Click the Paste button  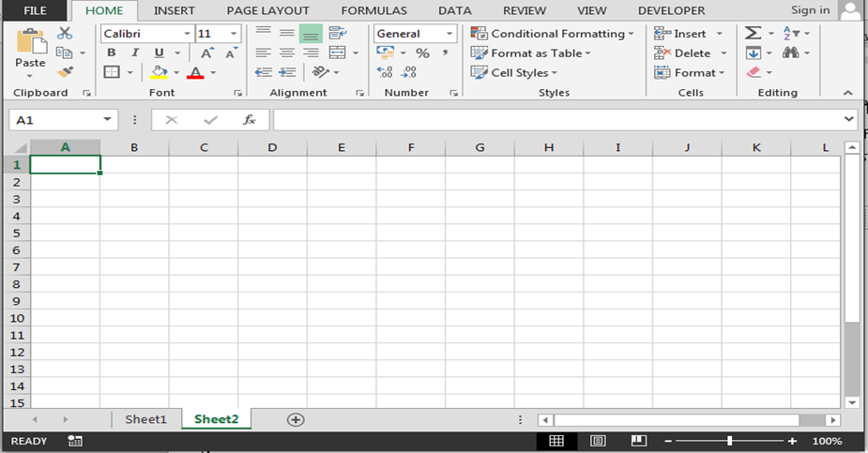click(30, 51)
